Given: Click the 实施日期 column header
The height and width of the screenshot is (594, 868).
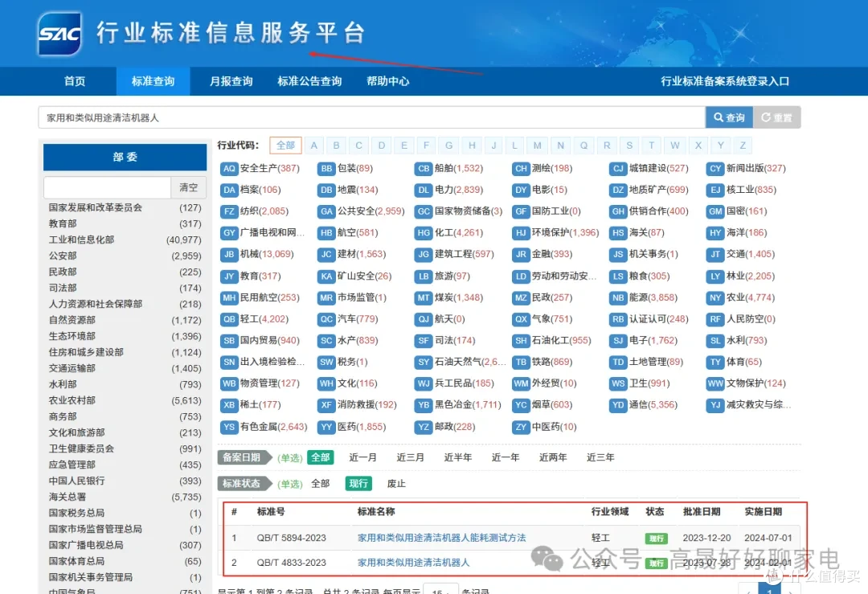Looking at the screenshot, I should tap(763, 511).
